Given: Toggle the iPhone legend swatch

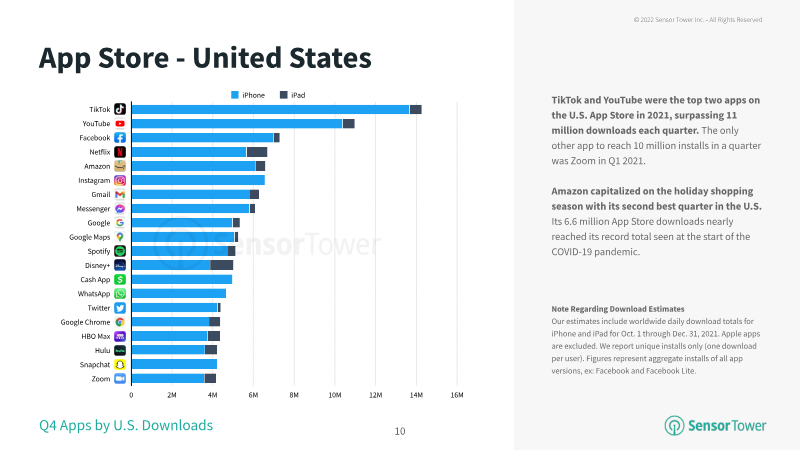Looking at the screenshot, I should 235,95.
